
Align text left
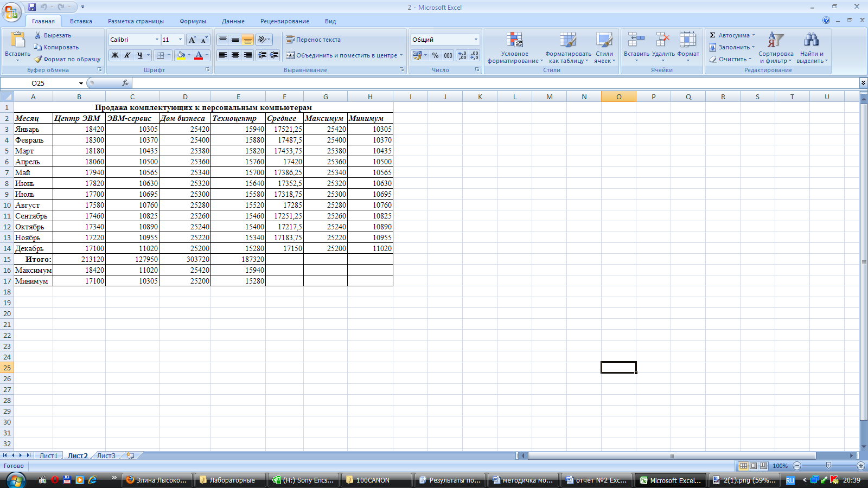tap(223, 55)
